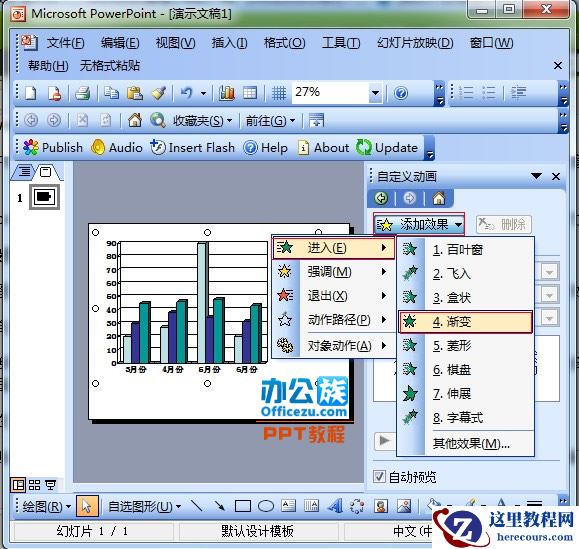
Task: Insert a Text Box from drawing toolbar
Action: 288,506
